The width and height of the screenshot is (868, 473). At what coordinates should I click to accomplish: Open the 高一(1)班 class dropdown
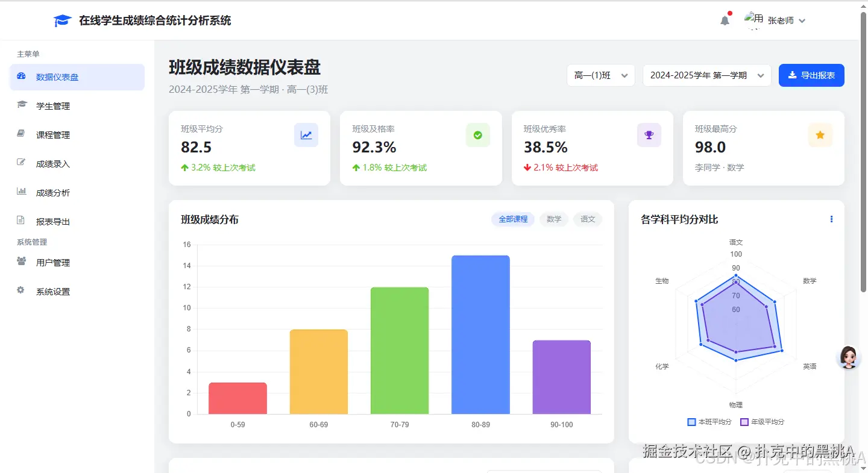point(600,75)
